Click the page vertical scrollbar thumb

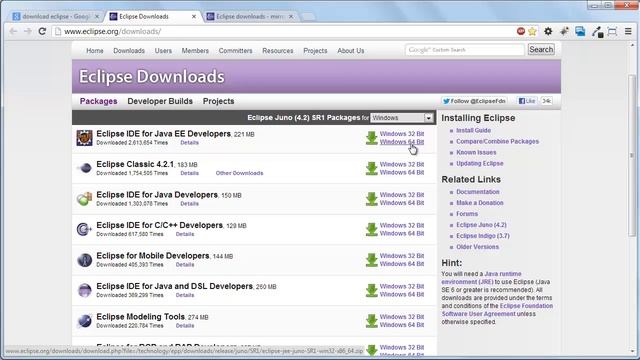point(632,155)
